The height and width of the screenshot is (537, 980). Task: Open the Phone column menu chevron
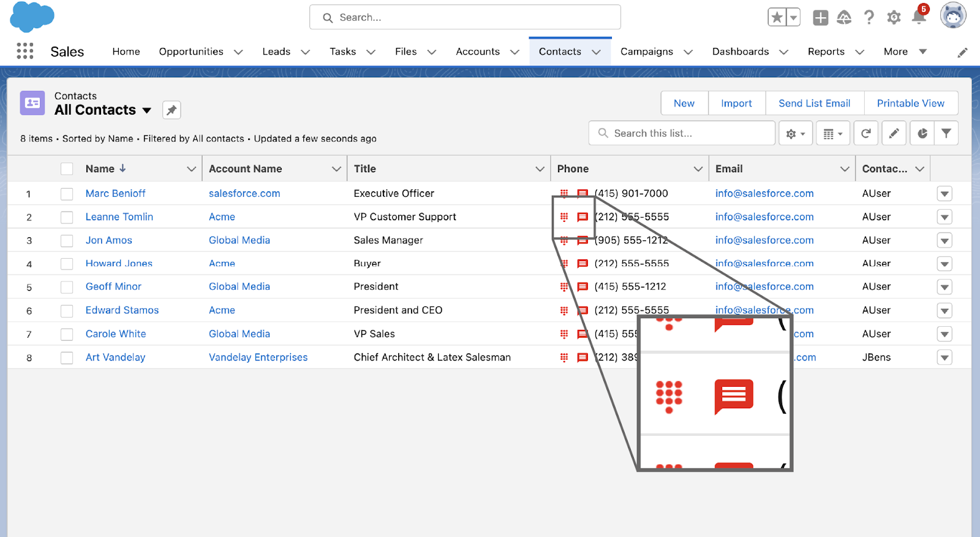pyautogui.click(x=698, y=169)
